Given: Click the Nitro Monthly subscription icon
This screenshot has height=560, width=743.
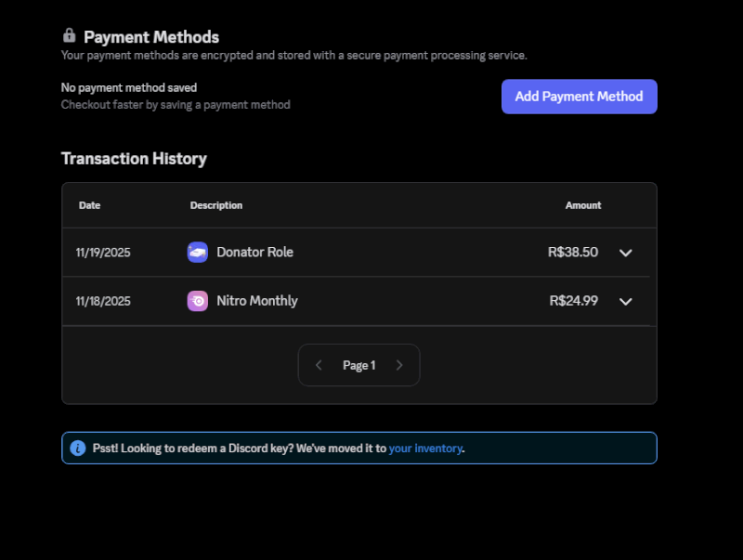Looking at the screenshot, I should pyautogui.click(x=197, y=301).
